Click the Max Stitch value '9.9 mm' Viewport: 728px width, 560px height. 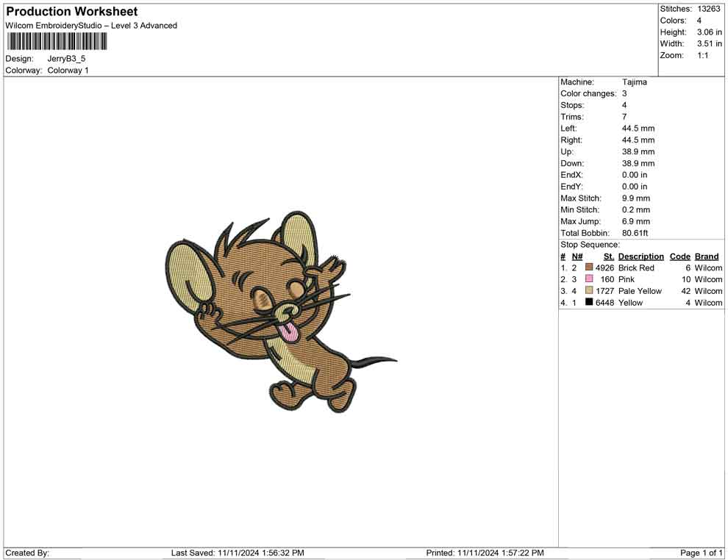pos(636,198)
